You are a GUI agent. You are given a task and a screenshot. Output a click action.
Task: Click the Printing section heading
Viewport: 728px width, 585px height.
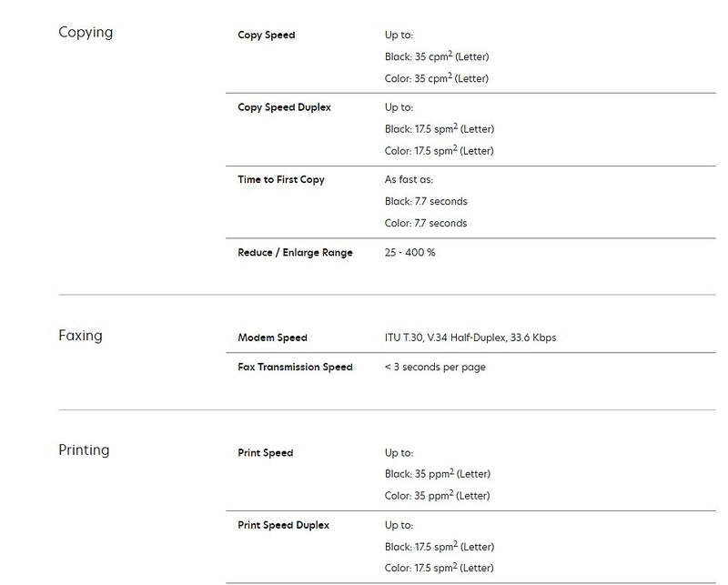click(84, 450)
